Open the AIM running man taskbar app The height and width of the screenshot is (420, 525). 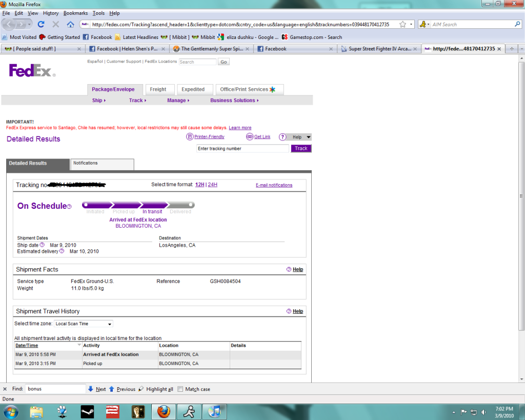pos(189,412)
